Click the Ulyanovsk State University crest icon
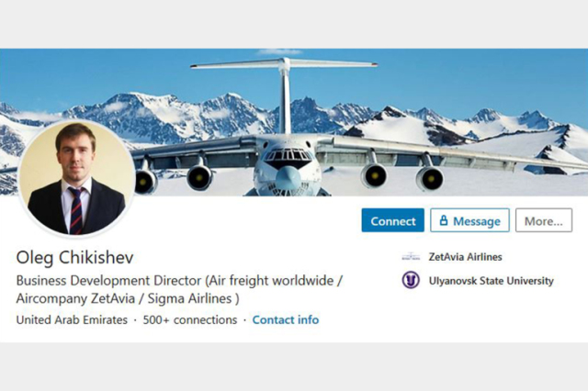Screen dimensions: 588x391 [x=411, y=280]
